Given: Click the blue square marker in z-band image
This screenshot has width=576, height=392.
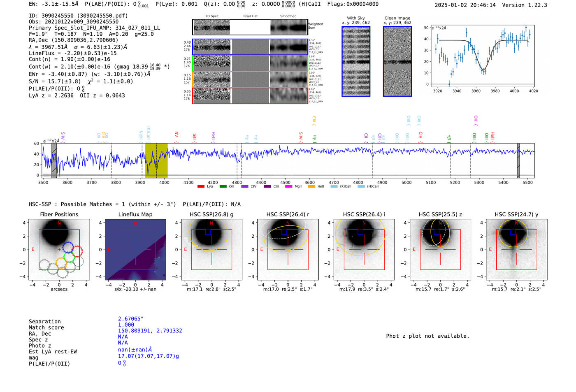Looking at the screenshot, I should [x=437, y=232].
